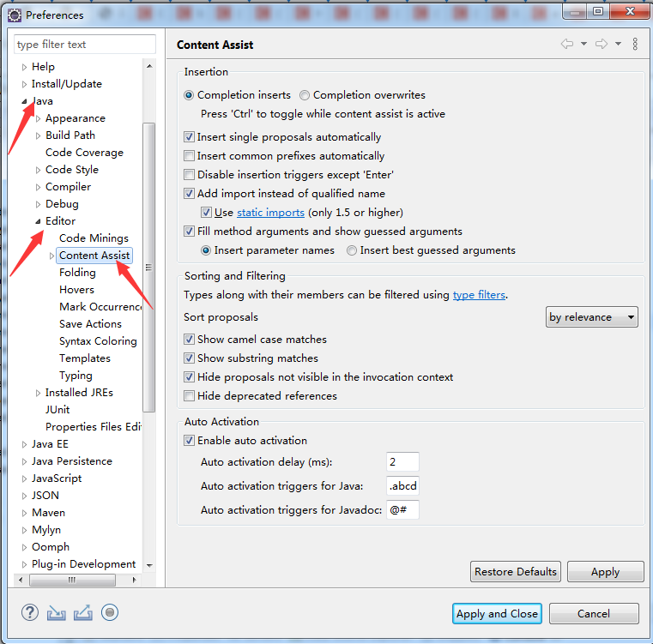Click the Oomph preference recorder icon
Screen dimensions: 653x644
[x=110, y=612]
